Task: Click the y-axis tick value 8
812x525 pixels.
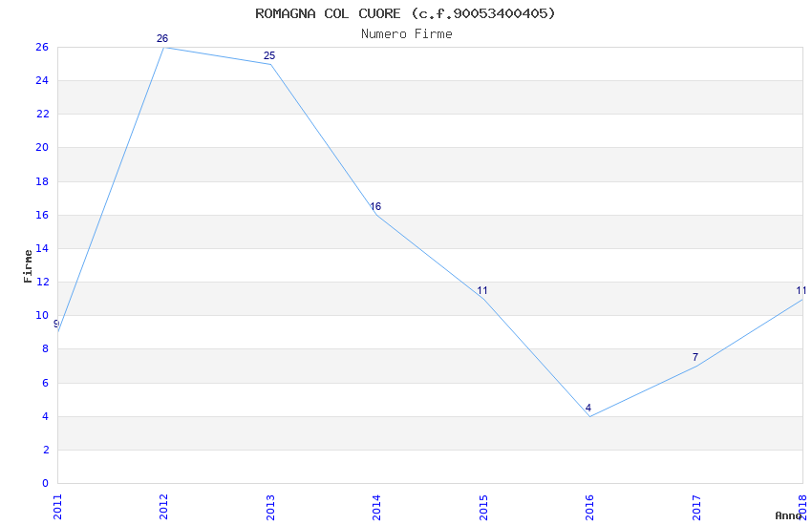Action: tap(45, 349)
